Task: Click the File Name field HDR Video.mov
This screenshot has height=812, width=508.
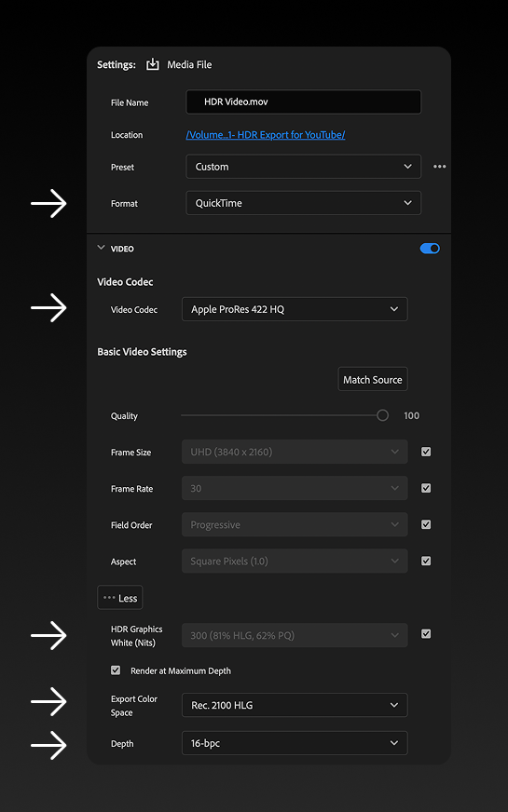Action: tap(303, 102)
